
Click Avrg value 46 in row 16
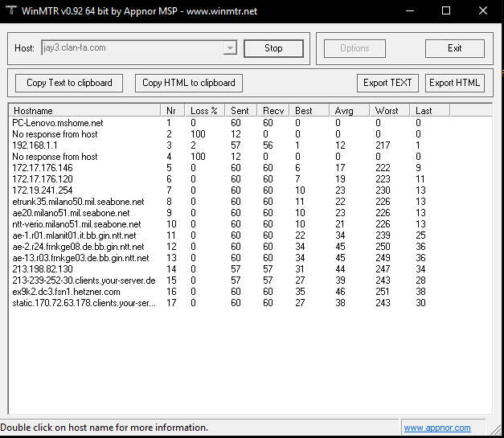340,292
